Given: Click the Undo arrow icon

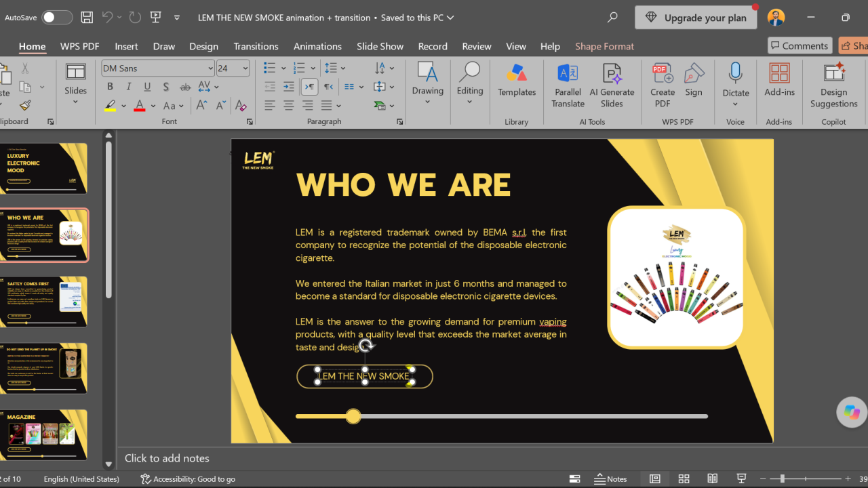Looking at the screenshot, I should (107, 18).
